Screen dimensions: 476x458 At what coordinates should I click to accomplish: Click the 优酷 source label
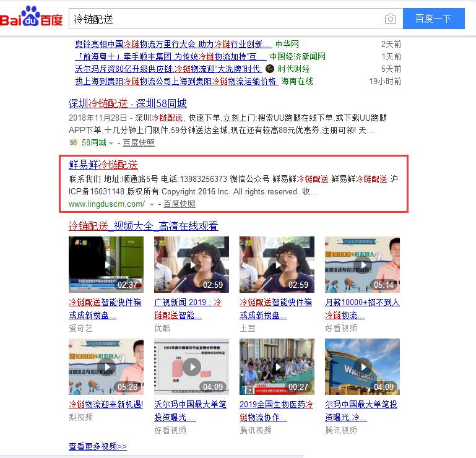pos(162,328)
